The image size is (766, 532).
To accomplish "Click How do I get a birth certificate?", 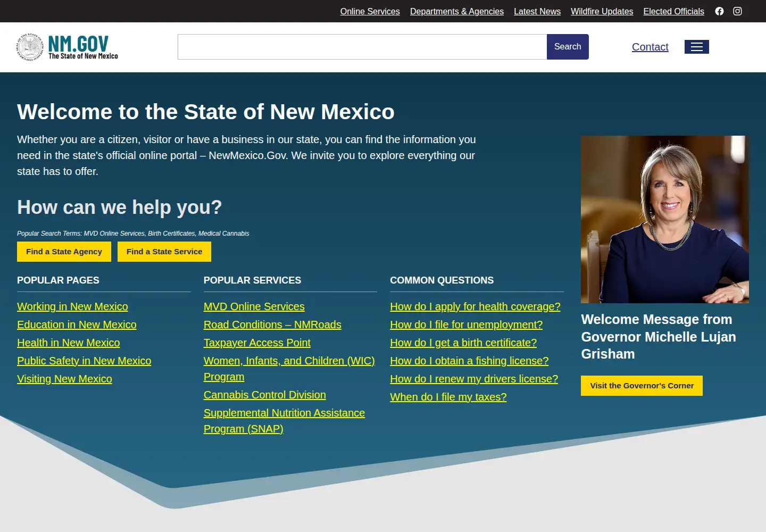I will click(463, 343).
